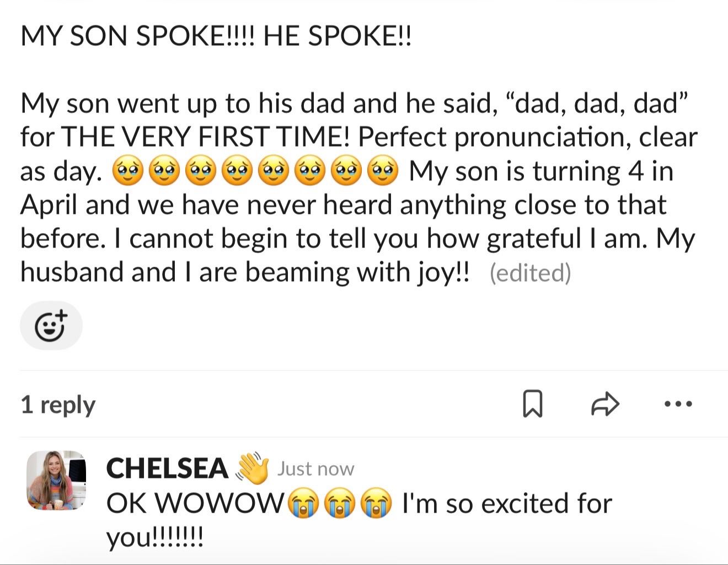Click the "Just now" timestamp
The image size is (728, 565).
315,469
